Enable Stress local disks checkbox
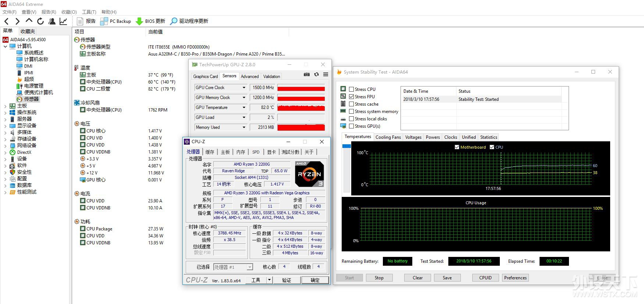 coord(351,119)
